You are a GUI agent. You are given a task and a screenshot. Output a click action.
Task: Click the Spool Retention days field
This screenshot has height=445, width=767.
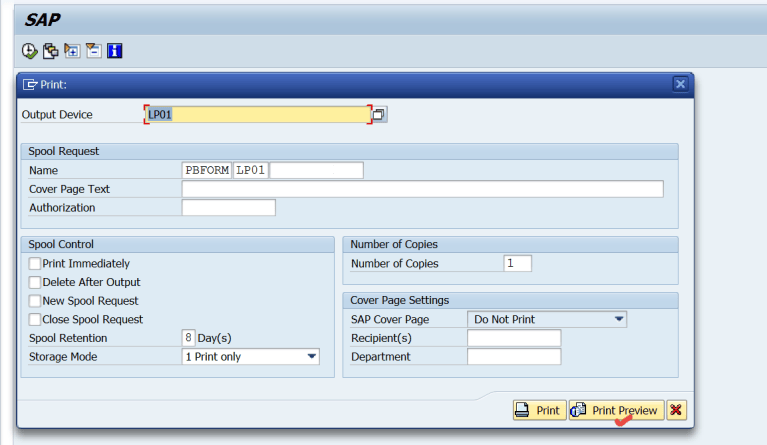click(188, 338)
